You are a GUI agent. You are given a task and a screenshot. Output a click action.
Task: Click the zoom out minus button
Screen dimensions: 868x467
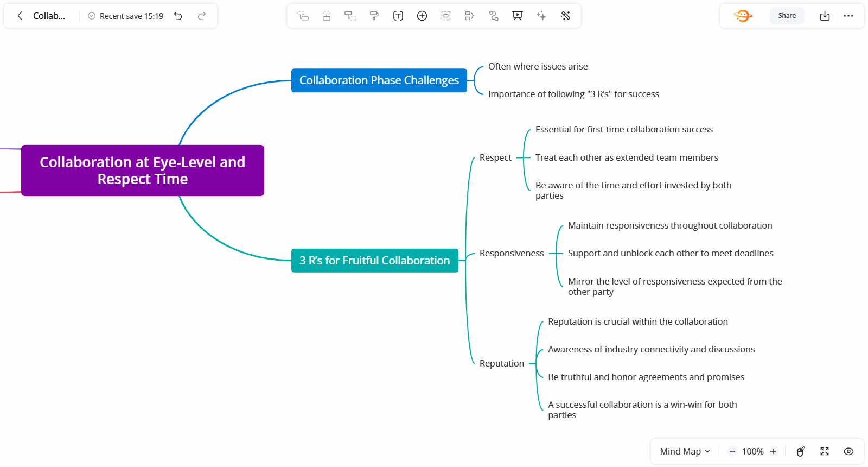(732, 451)
